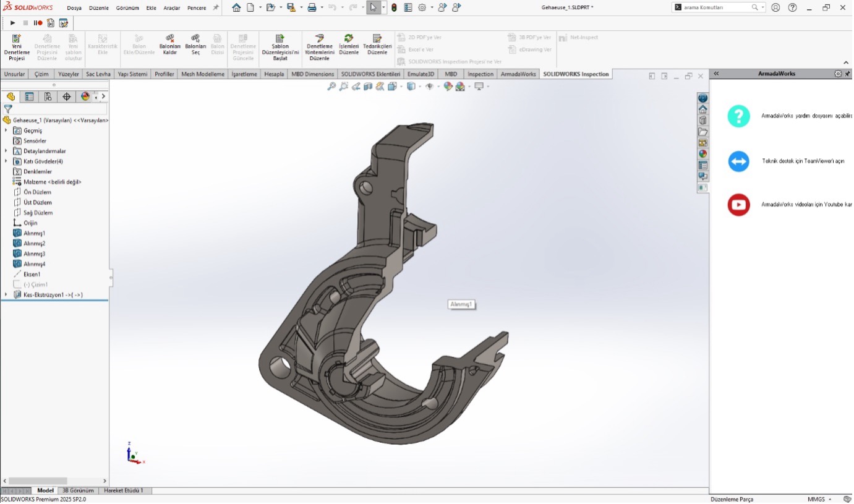The image size is (854, 504).
Task: Open the New document dropdown arrow
Action: point(260,7)
